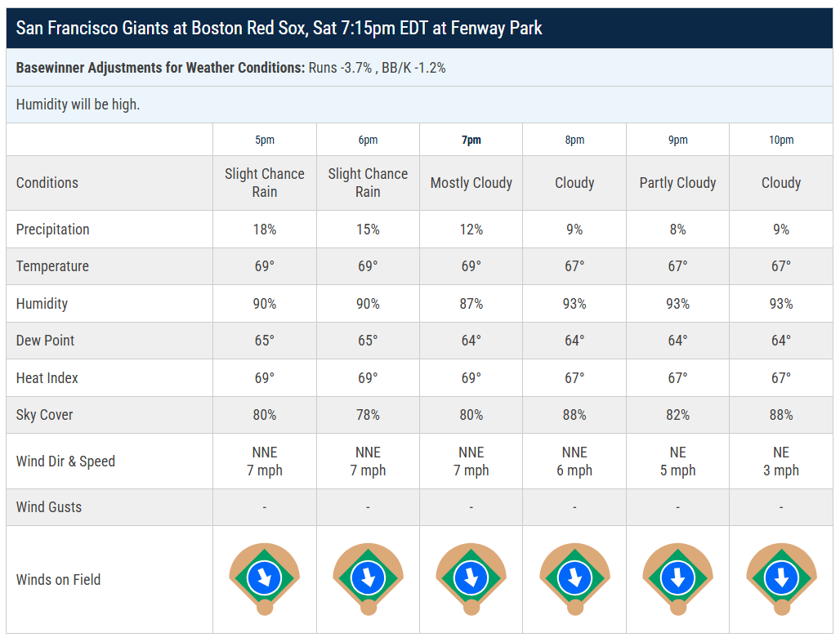Click the 10pm wind direction field icon

pyautogui.click(x=782, y=579)
